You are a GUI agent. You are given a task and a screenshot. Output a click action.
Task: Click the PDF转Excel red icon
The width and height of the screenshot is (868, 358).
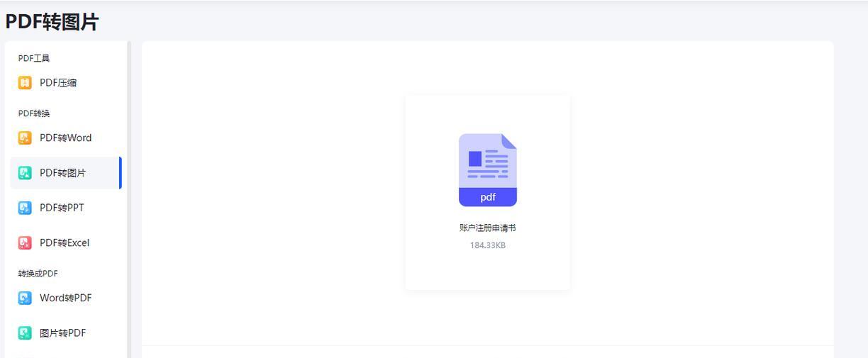tap(25, 242)
